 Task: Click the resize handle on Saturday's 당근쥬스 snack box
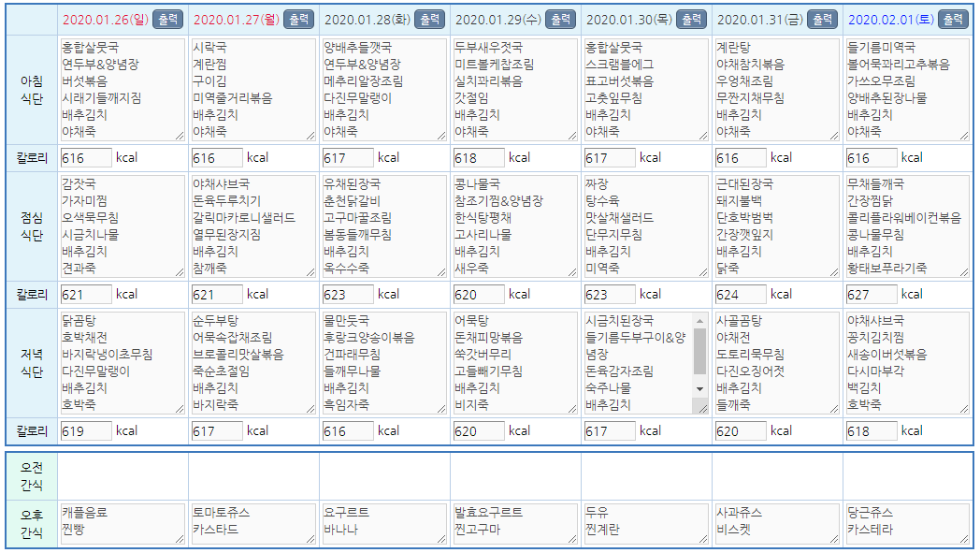(x=964, y=538)
